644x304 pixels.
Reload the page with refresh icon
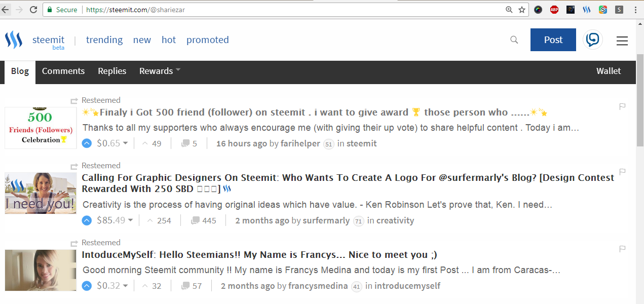33,10
